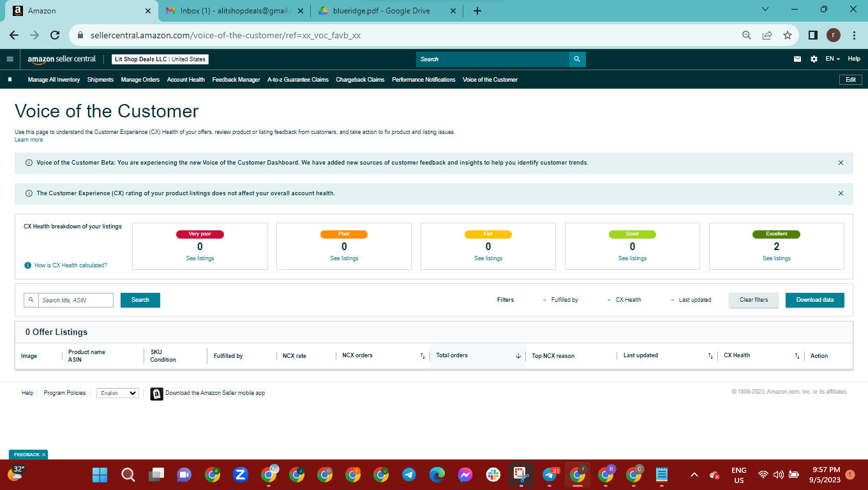The width and height of the screenshot is (868, 490).
Task: Bookmark this page with the star icon
Action: [x=788, y=36]
